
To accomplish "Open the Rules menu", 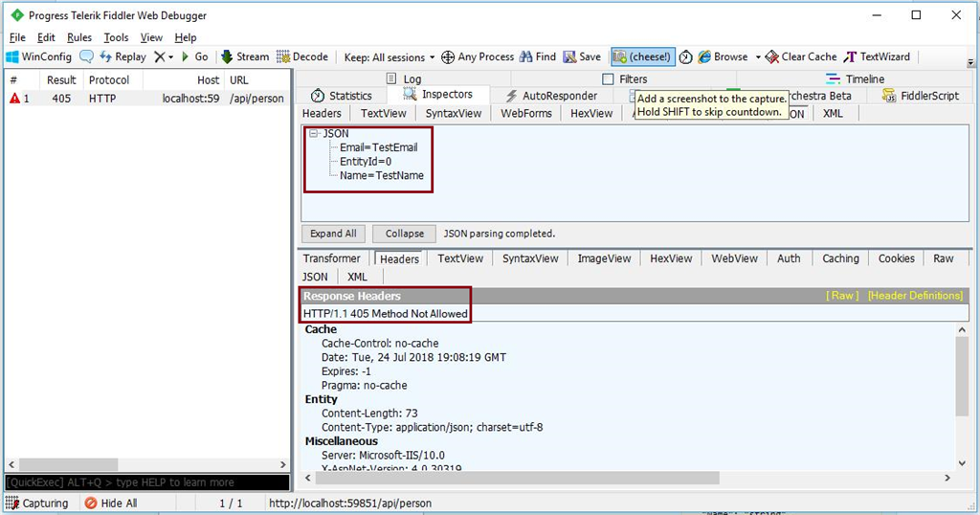I will point(79,37).
